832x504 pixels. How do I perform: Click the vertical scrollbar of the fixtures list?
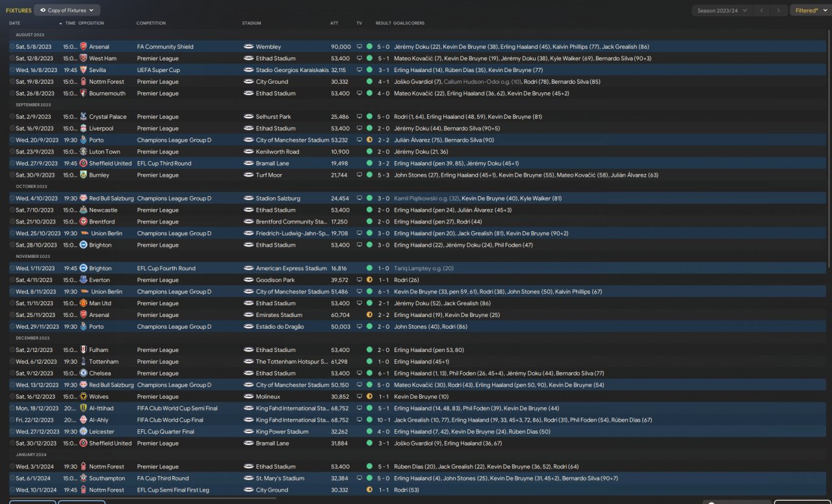tap(828, 148)
